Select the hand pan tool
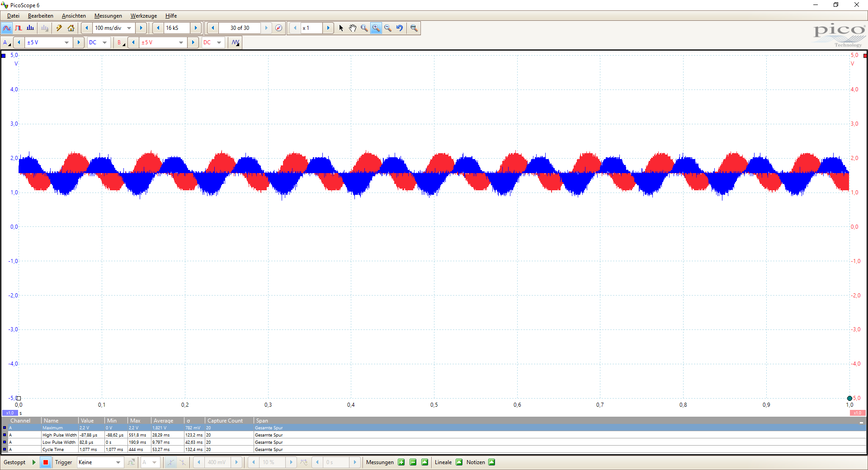868x470 pixels. click(x=353, y=28)
